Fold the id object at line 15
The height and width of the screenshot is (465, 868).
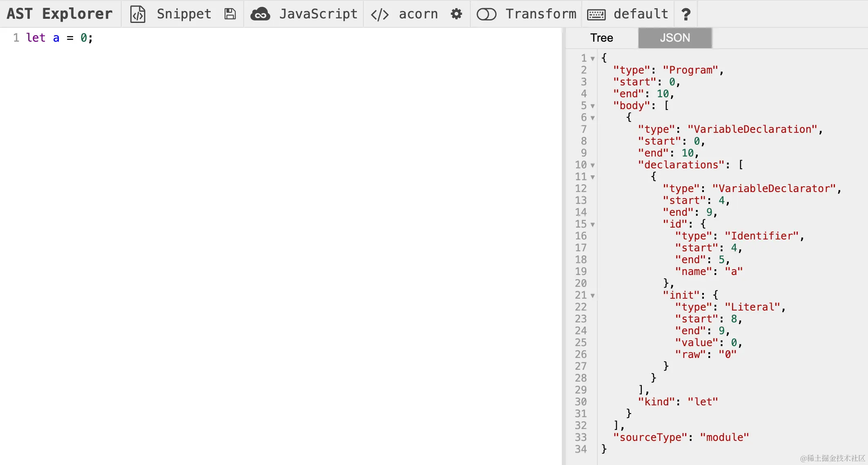(x=592, y=225)
